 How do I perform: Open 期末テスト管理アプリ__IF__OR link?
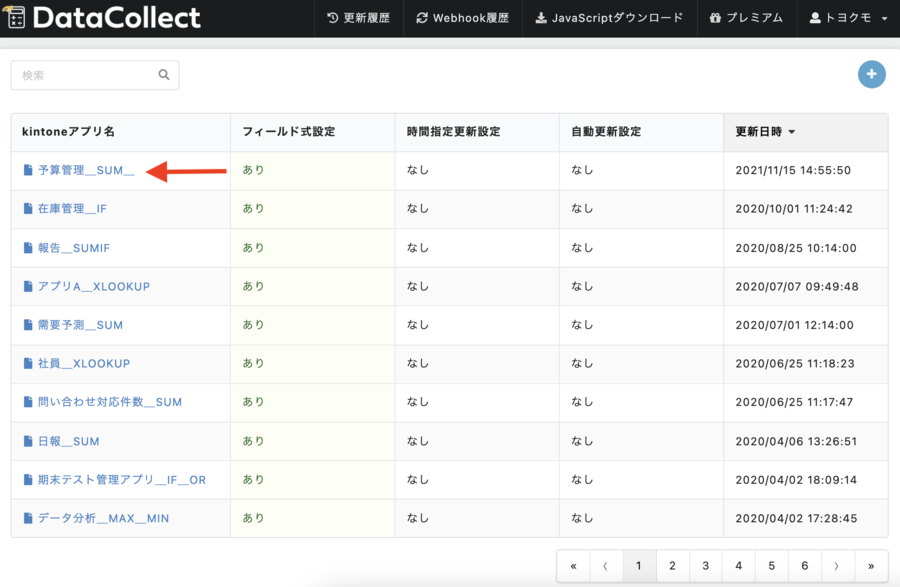(121, 480)
